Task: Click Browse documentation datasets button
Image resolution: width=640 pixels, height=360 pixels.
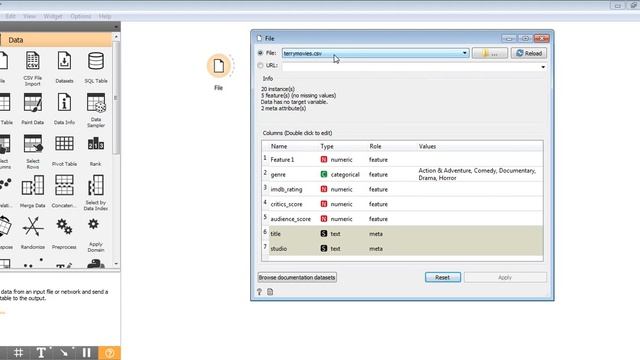Action: tap(297, 278)
